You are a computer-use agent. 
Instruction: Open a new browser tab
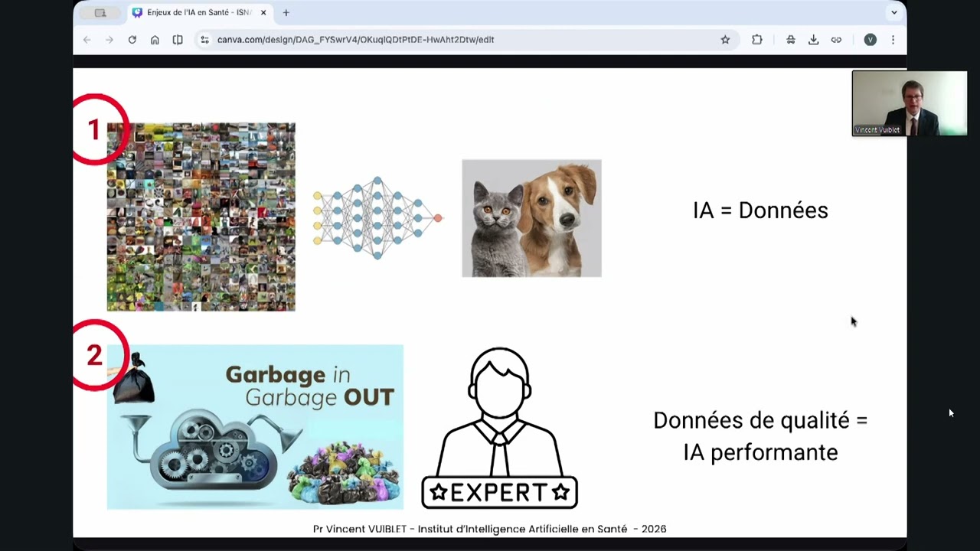(286, 13)
